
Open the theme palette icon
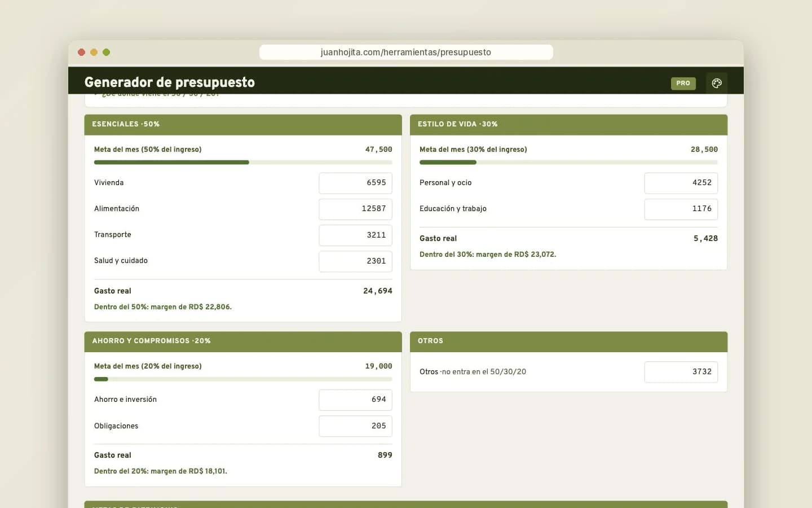(x=717, y=83)
